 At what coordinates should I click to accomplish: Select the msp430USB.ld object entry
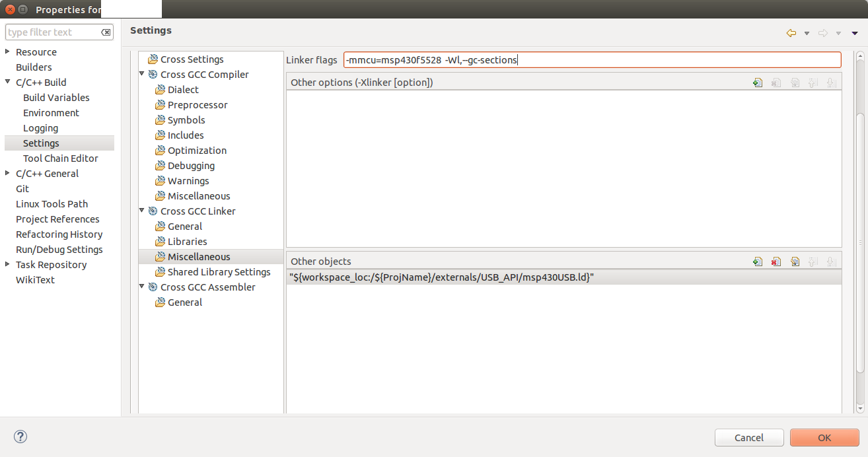[x=564, y=277]
